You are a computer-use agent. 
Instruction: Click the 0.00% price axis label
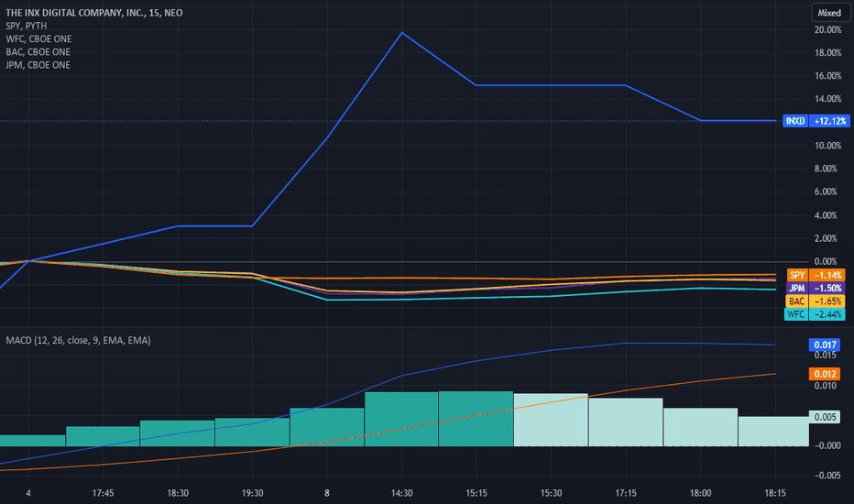point(826,261)
